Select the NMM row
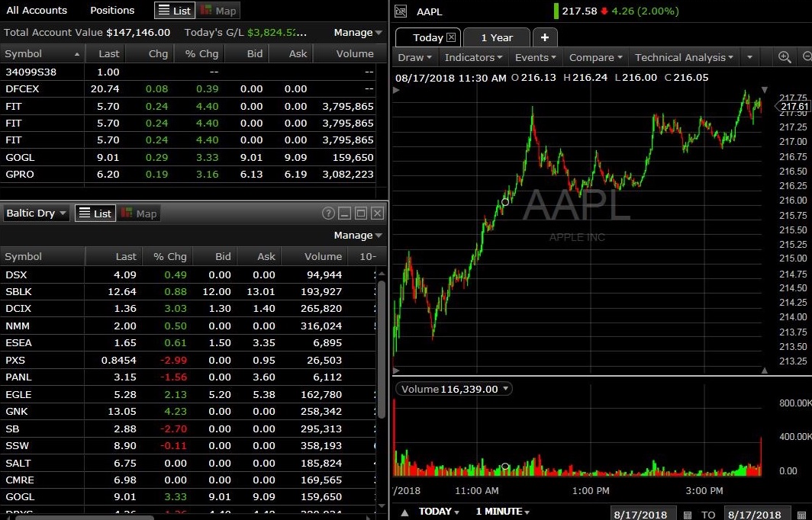This screenshot has width=812, height=520. coord(188,326)
